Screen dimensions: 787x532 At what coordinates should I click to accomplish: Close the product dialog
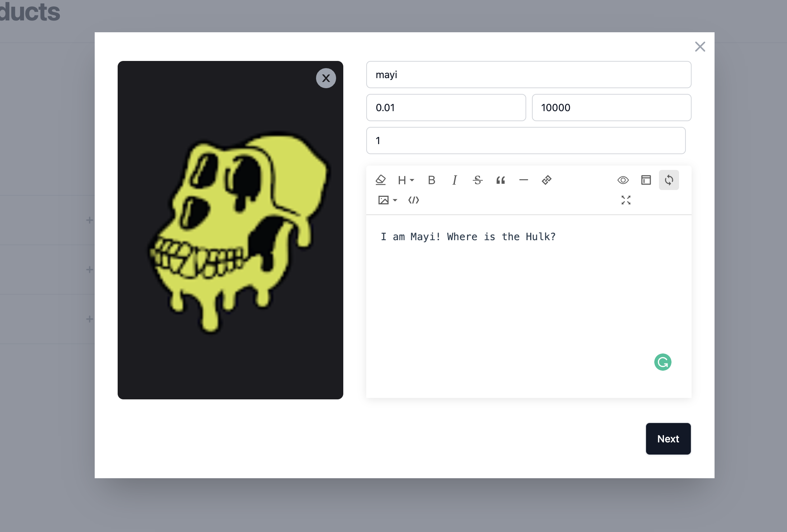(x=700, y=47)
